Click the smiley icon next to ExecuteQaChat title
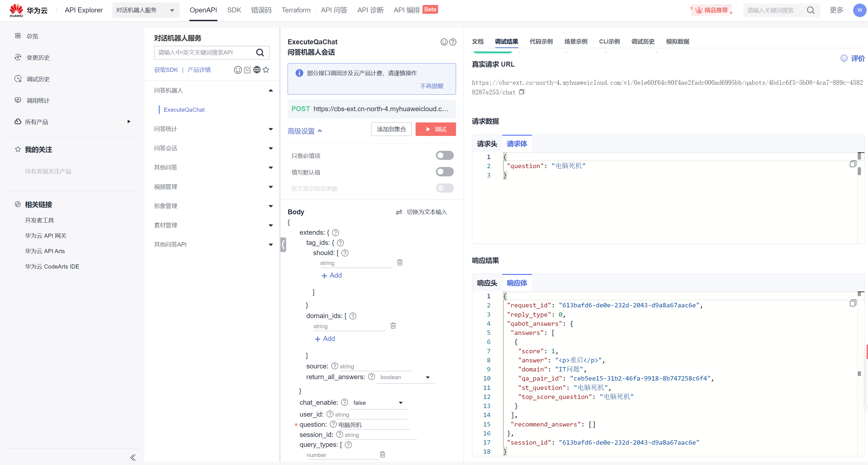868x465 pixels. 444,42
